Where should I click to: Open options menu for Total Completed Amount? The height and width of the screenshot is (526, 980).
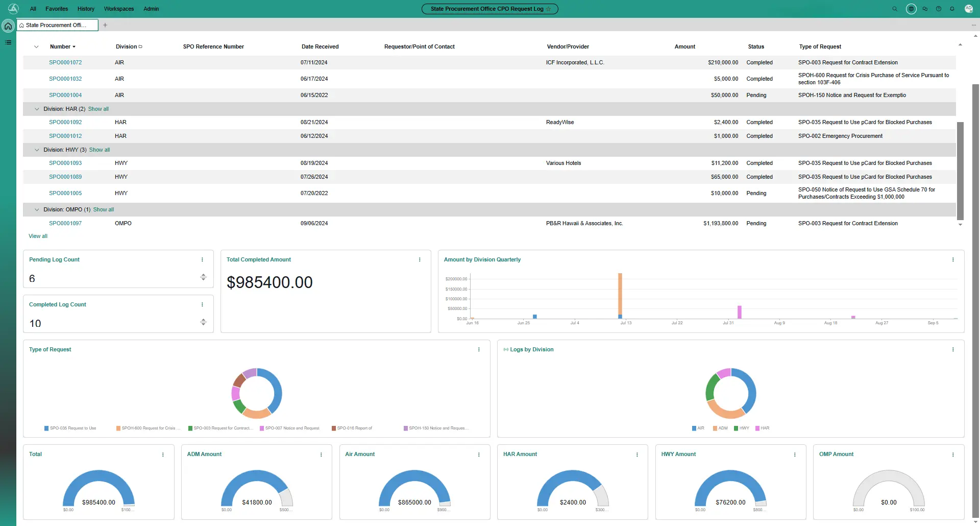[x=420, y=259]
